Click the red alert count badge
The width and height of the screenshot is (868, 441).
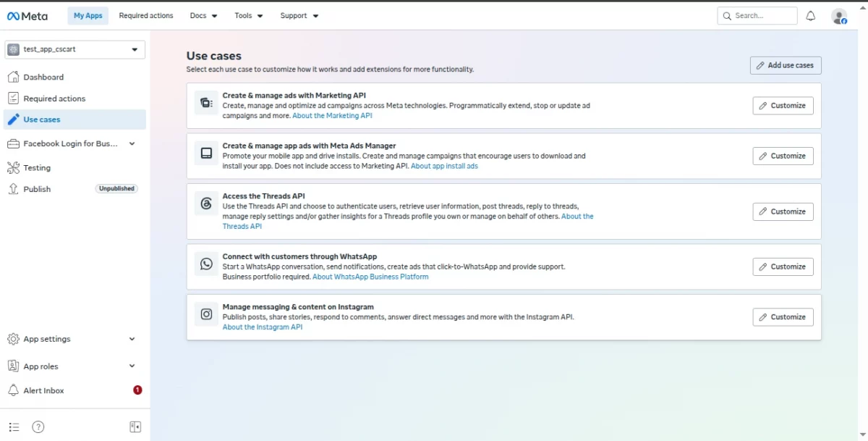[x=137, y=390]
